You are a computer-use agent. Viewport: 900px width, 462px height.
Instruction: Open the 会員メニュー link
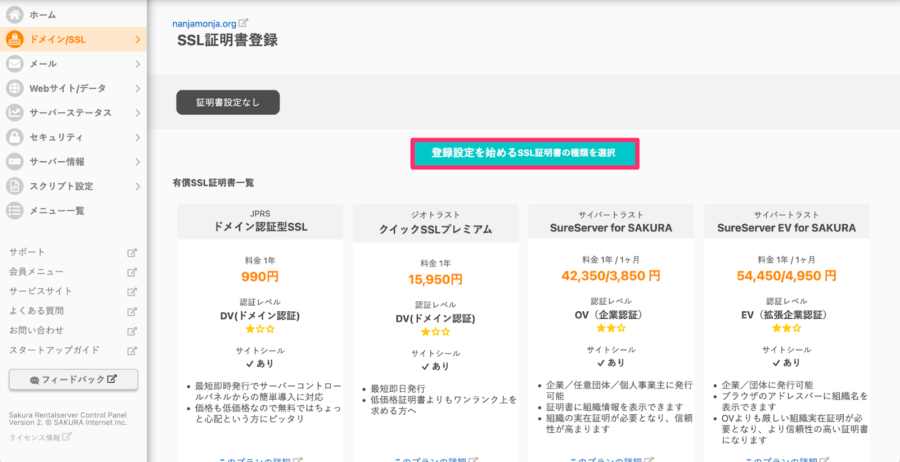coord(36,272)
